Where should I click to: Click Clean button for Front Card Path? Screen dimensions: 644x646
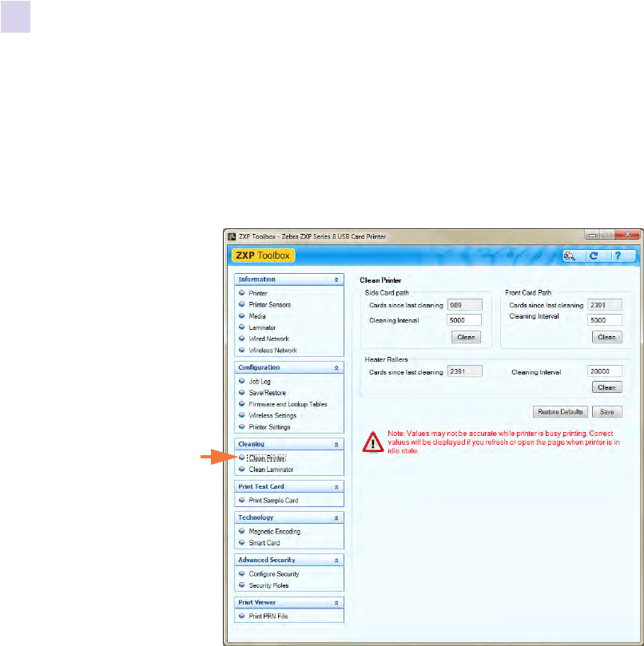coord(607,338)
